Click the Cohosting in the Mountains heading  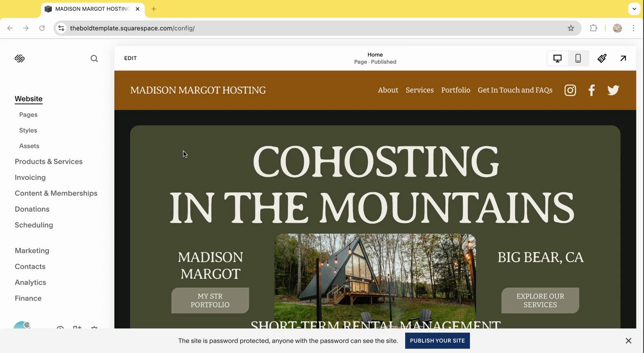[372, 184]
